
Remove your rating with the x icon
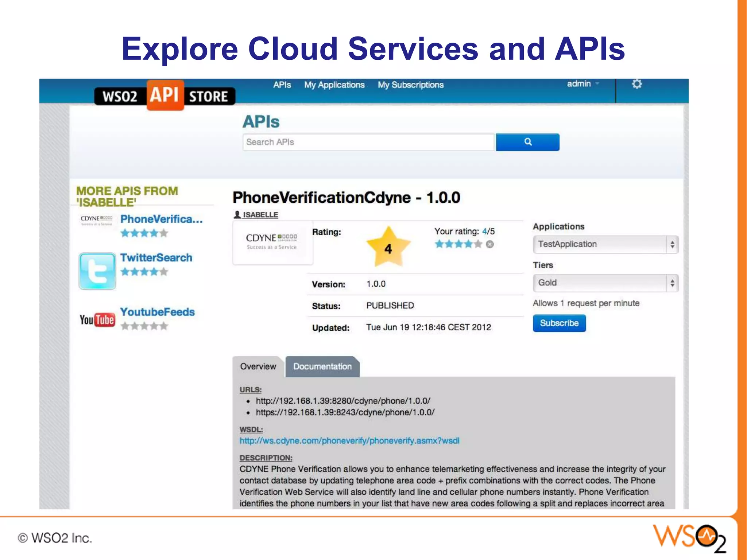(x=490, y=244)
